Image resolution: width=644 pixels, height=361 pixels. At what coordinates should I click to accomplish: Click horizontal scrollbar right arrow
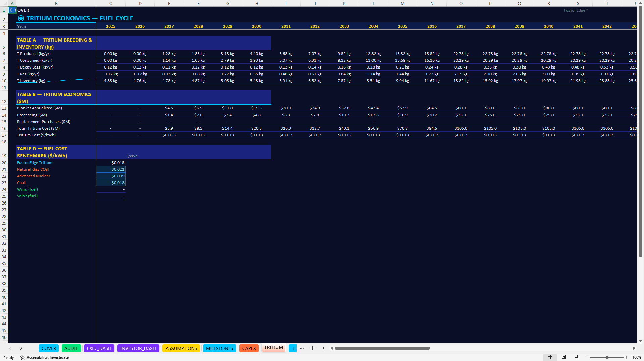tap(634, 348)
